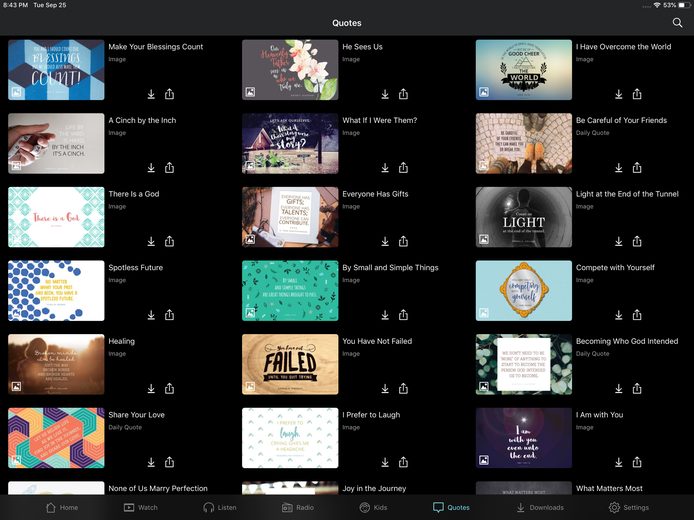Download the Compete with Yourself quote

pos(619,315)
